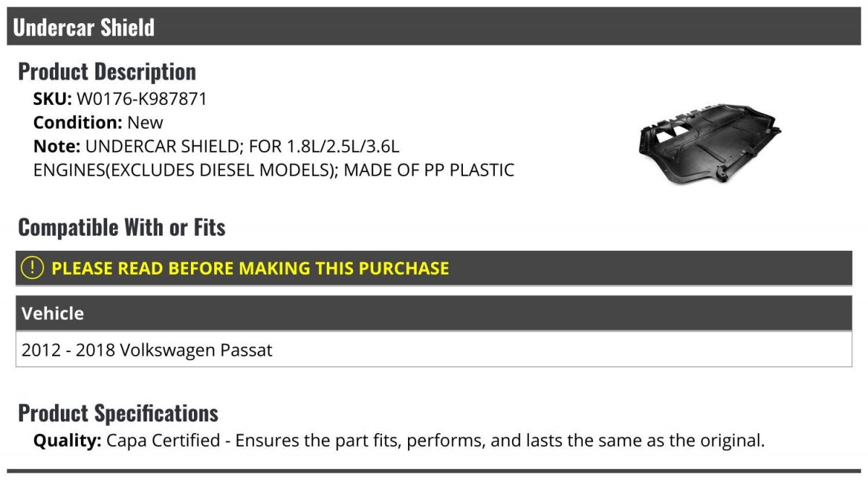Open the undercar shield product thumbnail
Image resolution: width=868 pixels, height=480 pixels.
[x=710, y=143]
